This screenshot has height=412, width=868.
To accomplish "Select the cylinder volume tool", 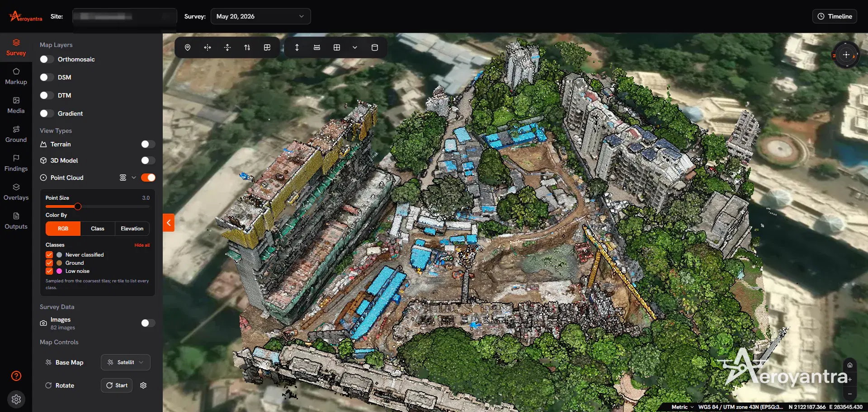I will pyautogui.click(x=375, y=47).
